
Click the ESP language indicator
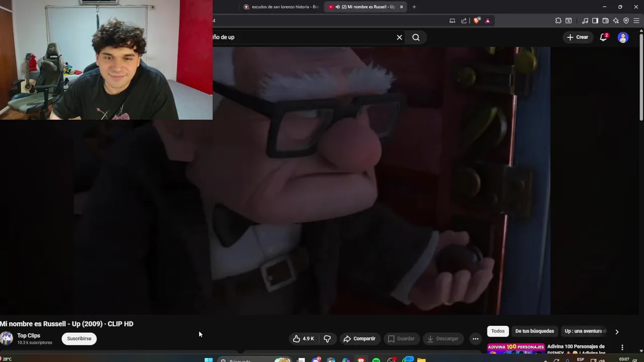click(581, 359)
